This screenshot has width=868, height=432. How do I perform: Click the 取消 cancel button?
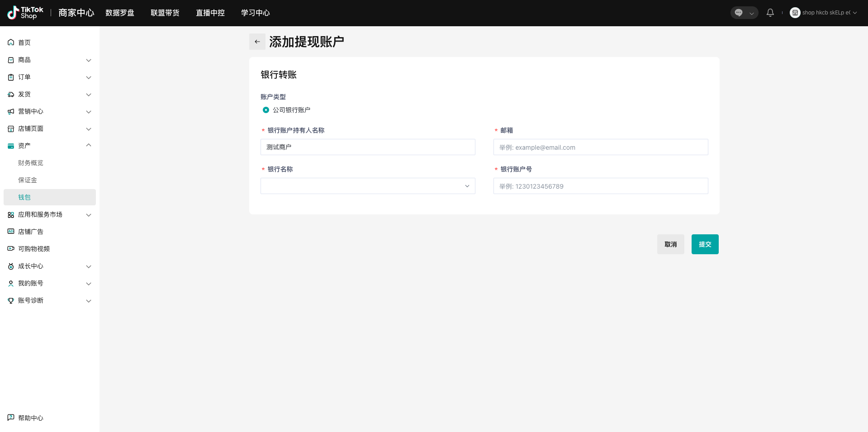[x=671, y=244]
